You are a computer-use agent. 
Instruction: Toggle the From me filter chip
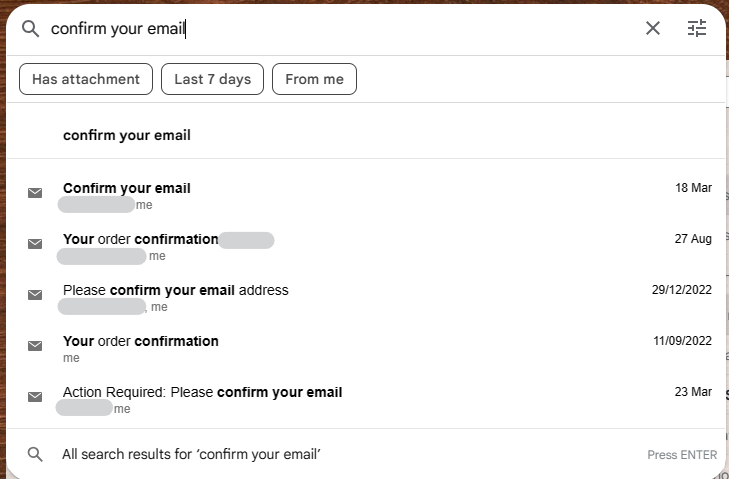[x=314, y=79]
